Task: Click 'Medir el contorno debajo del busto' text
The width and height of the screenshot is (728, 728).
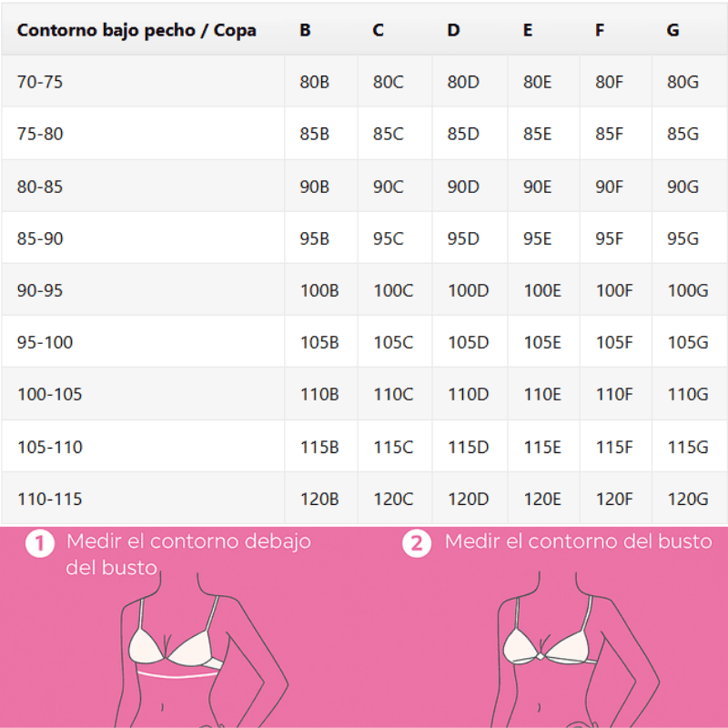Action: (188, 554)
